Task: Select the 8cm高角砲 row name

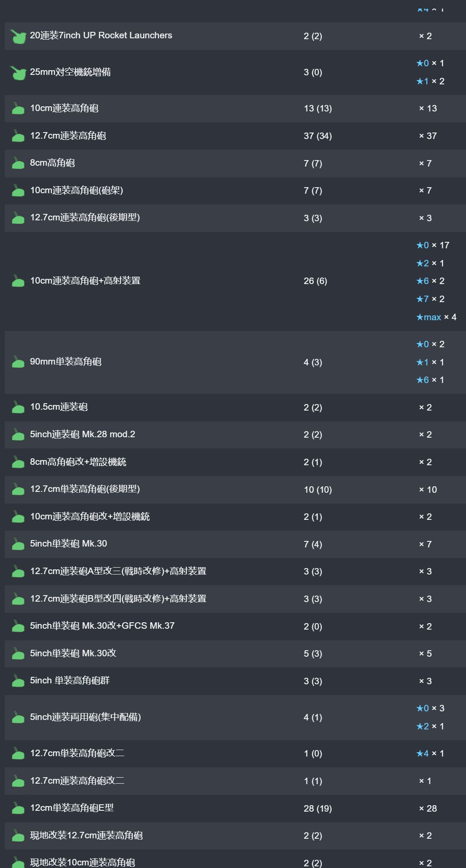Action: coord(52,163)
